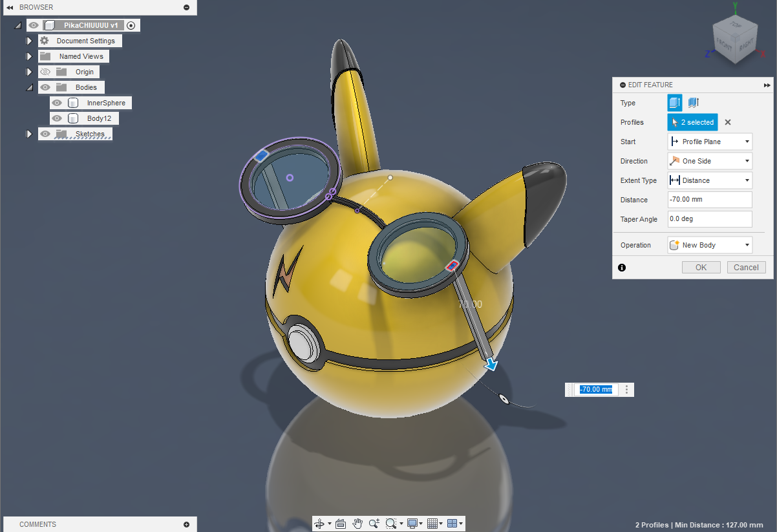777x532 pixels.
Task: Click the Body12 body icon
Action: click(x=73, y=118)
